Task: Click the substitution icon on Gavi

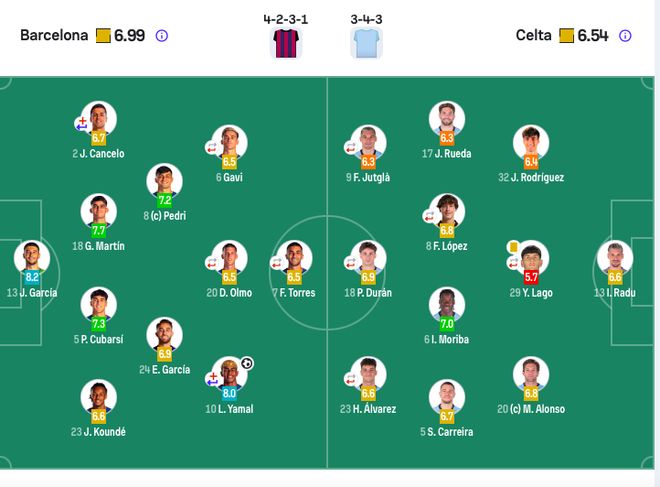Action: click(211, 147)
